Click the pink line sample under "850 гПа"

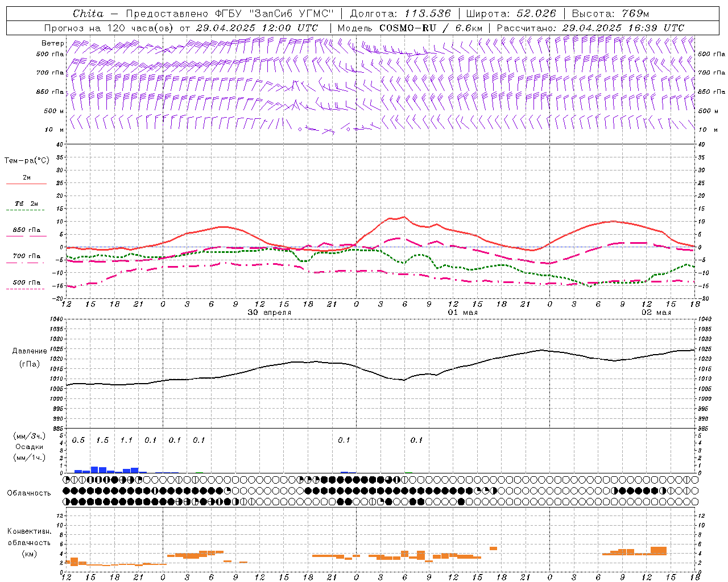click(26, 236)
